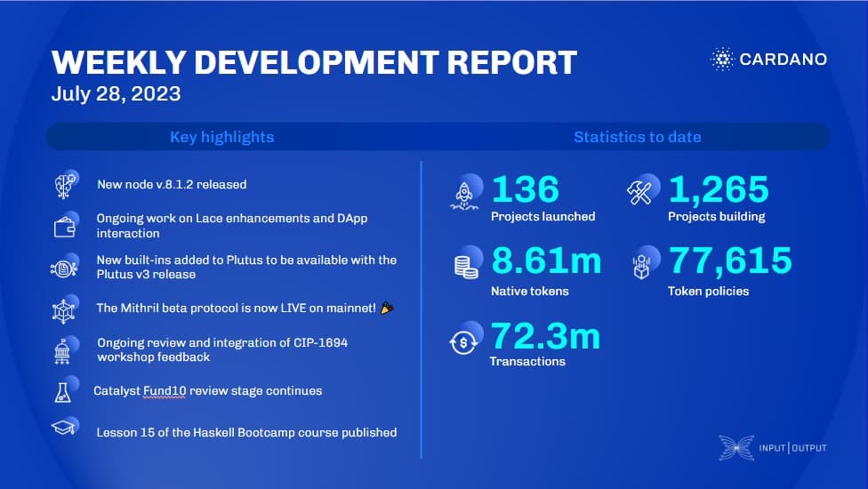Click the Plutus built-ins chip icon
868x489 pixels.
tap(62, 268)
